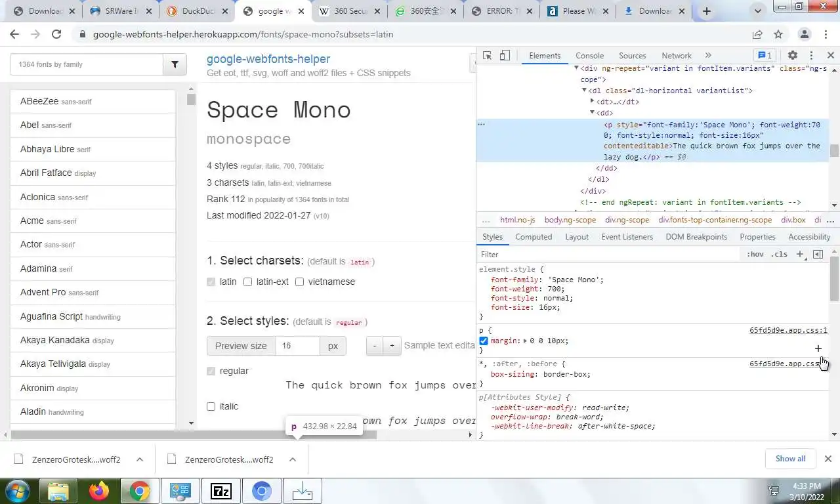Open DevTools customize three-dot menu

tap(811, 56)
